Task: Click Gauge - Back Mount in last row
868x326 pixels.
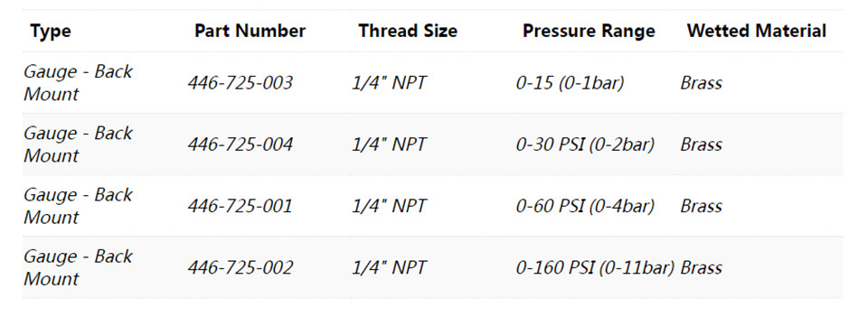Action: tap(78, 268)
